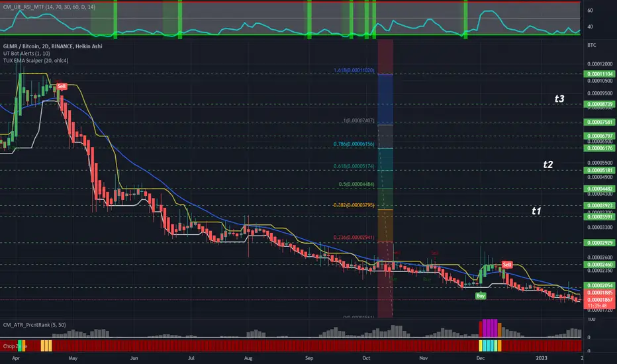Screen dimensions: 617x364
Task: Click the Sep label on time axis
Action: click(309, 358)
